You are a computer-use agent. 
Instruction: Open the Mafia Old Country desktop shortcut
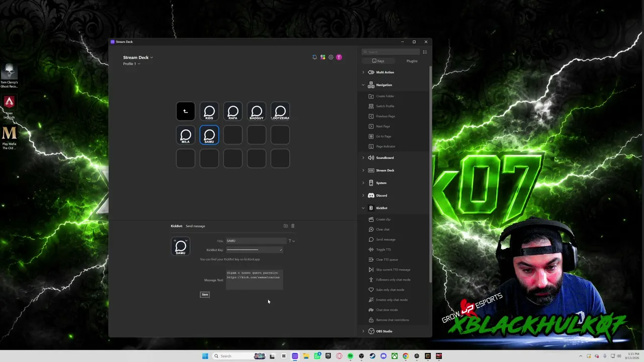click(x=9, y=138)
